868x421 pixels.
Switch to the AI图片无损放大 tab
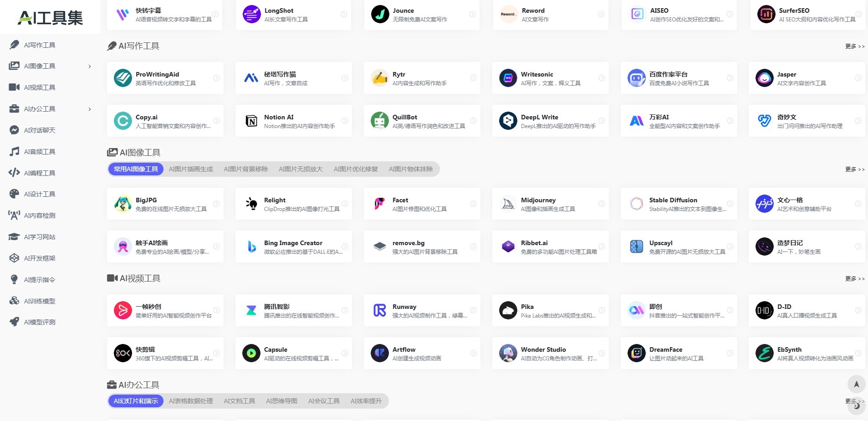coord(301,169)
